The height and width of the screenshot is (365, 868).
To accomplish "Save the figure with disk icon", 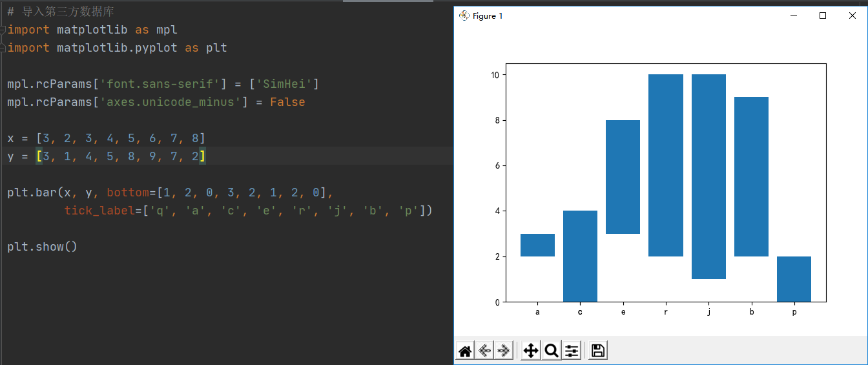I will tap(598, 351).
